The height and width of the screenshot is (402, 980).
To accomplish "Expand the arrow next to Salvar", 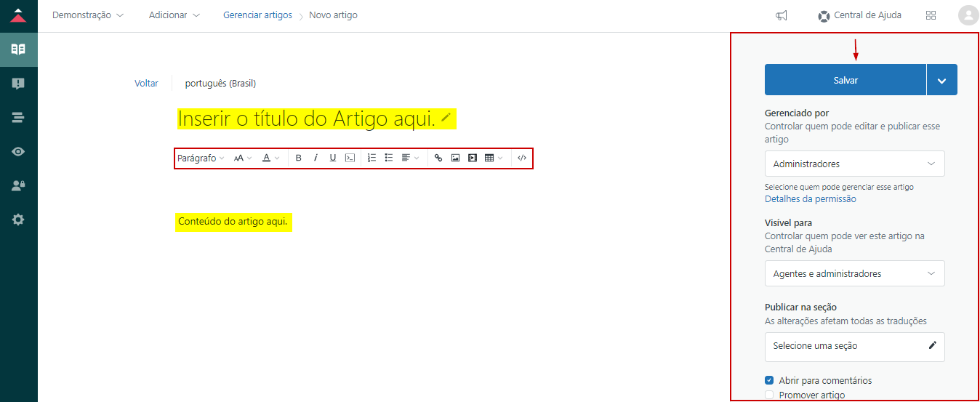I will [x=941, y=80].
